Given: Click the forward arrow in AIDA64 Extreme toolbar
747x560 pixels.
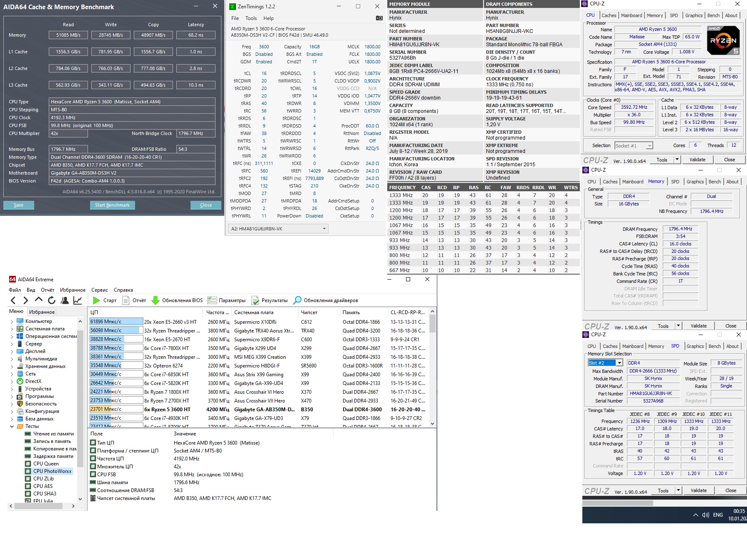Looking at the screenshot, I should pos(26,300).
